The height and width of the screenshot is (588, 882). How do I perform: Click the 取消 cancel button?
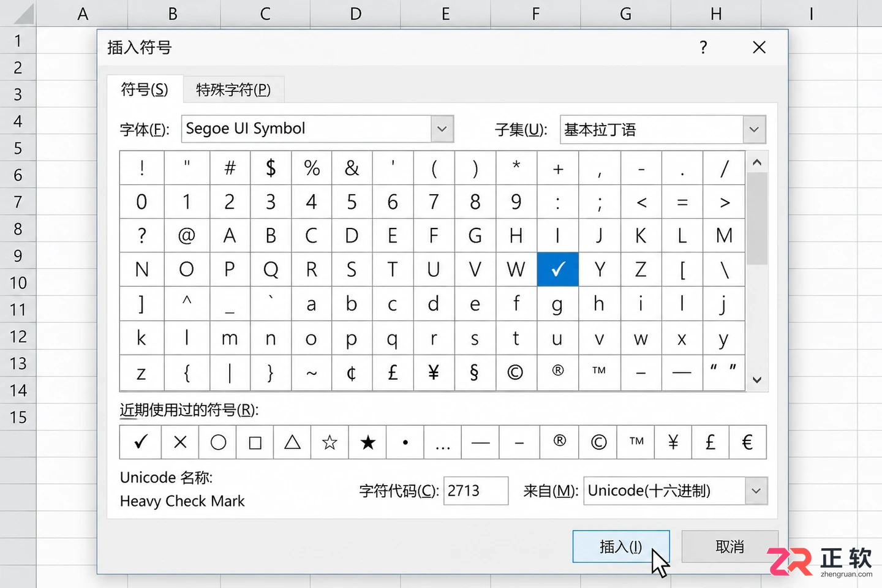point(729,546)
